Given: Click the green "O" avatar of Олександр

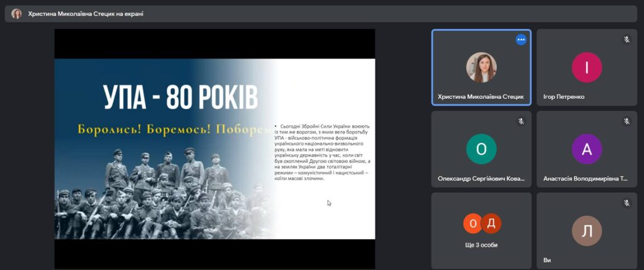Looking at the screenshot, I should coord(481,149).
